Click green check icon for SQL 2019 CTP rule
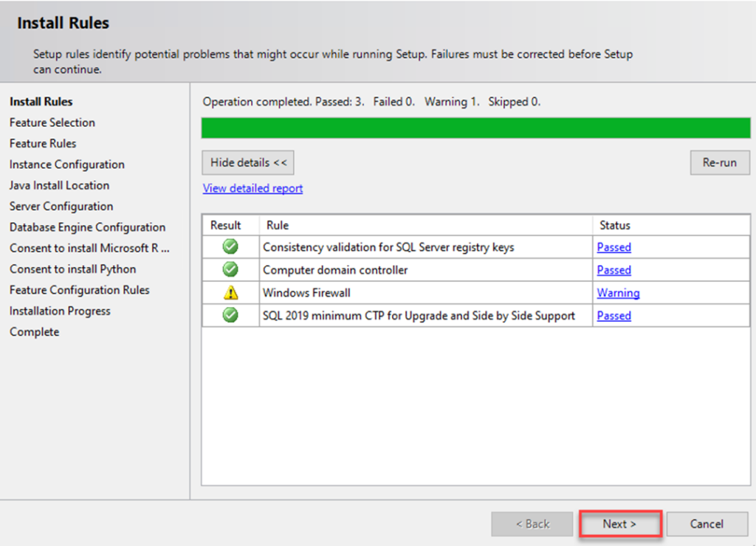Image resolution: width=756 pixels, height=546 pixels. pos(230,315)
